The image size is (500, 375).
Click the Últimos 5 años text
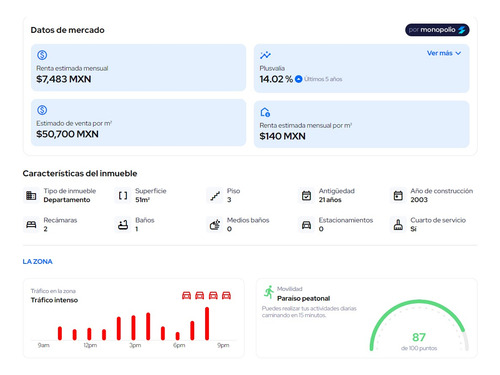[x=323, y=79]
